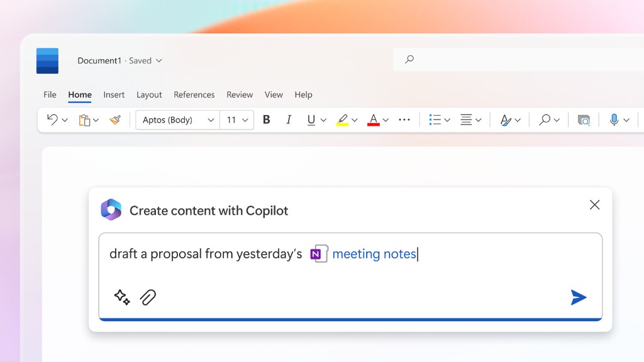
Task: Toggle Underline formatting
Action: click(311, 119)
